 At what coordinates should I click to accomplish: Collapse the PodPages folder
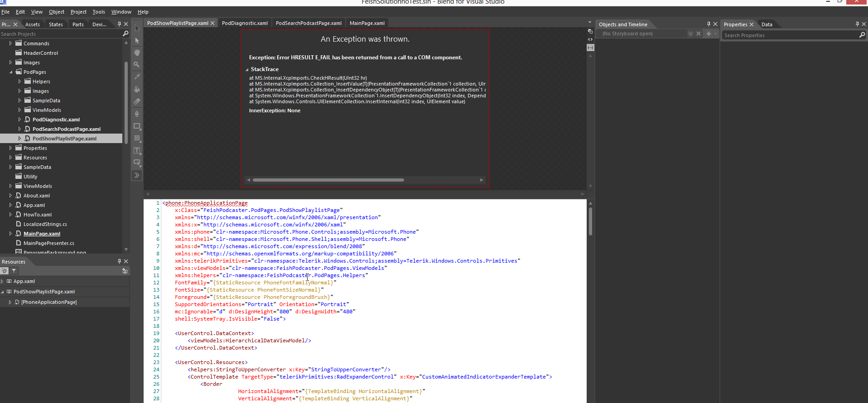(x=11, y=72)
